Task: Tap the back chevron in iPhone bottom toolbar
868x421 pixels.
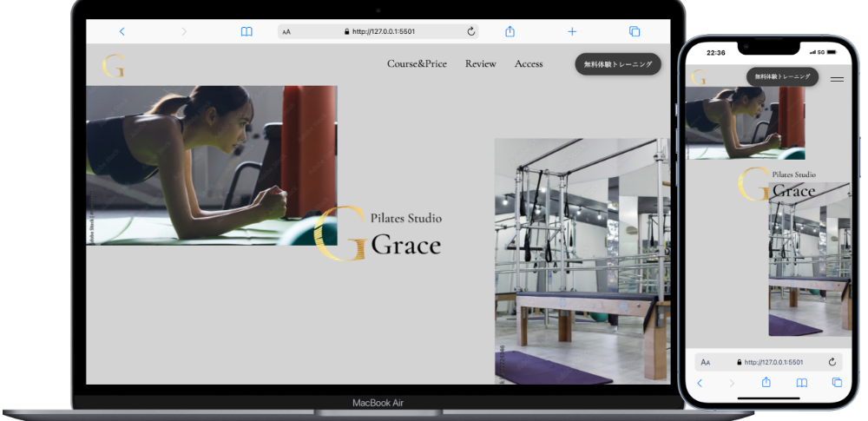Action: 700,383
